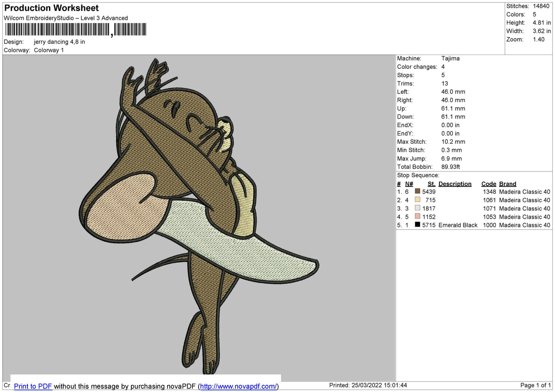Select stitch count 5439 in stop sequence
The image size is (555, 392).
(429, 191)
